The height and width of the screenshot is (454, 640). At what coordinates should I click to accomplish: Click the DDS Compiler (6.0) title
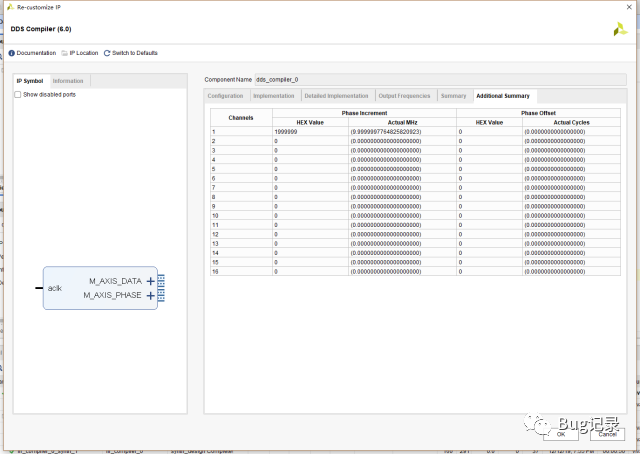41,29
